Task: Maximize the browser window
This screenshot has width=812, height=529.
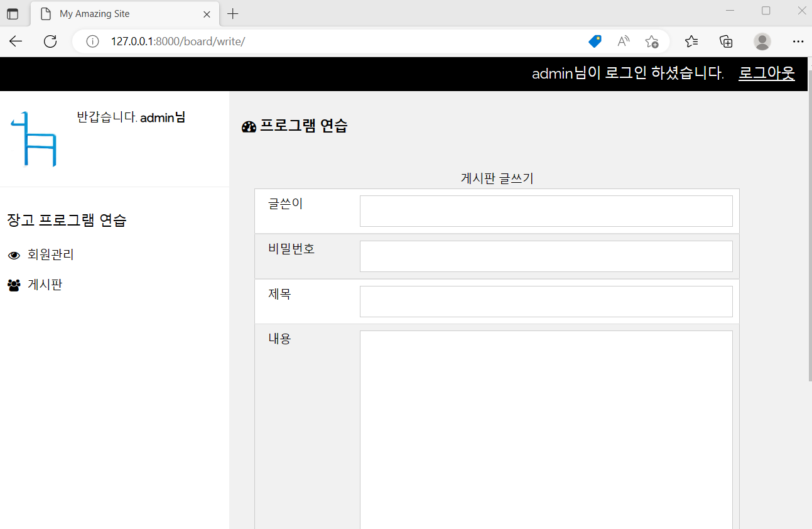Action: point(766,10)
